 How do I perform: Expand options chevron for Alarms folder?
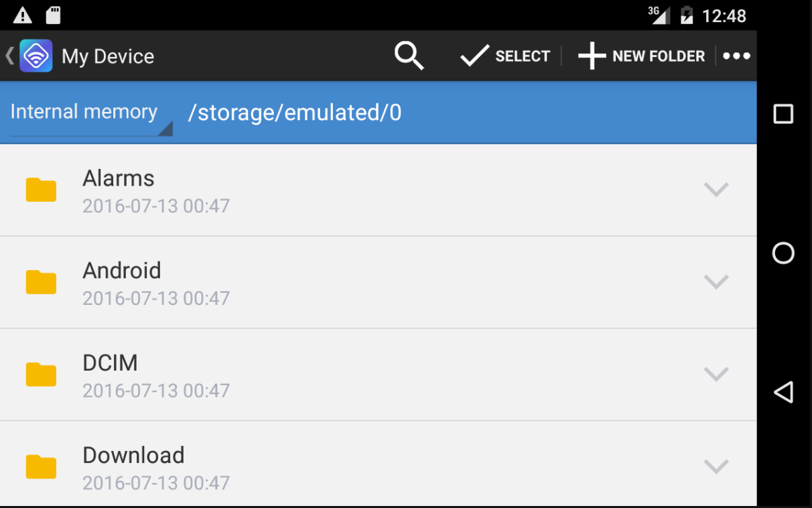point(716,190)
